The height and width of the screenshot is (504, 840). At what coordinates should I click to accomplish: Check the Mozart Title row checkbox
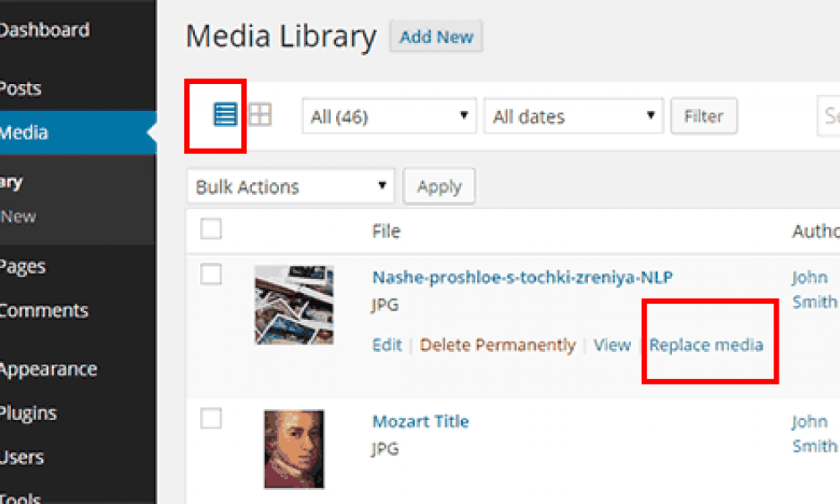(212, 418)
